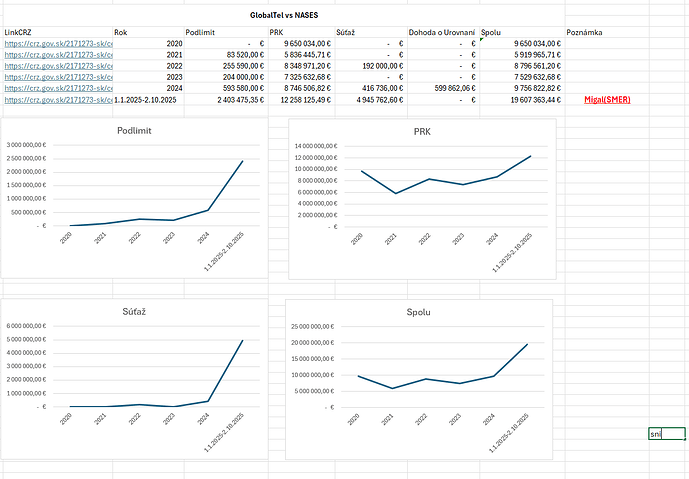The width and height of the screenshot is (689, 479).
Task: Click the Spolu chart title text
Action: coord(421,312)
